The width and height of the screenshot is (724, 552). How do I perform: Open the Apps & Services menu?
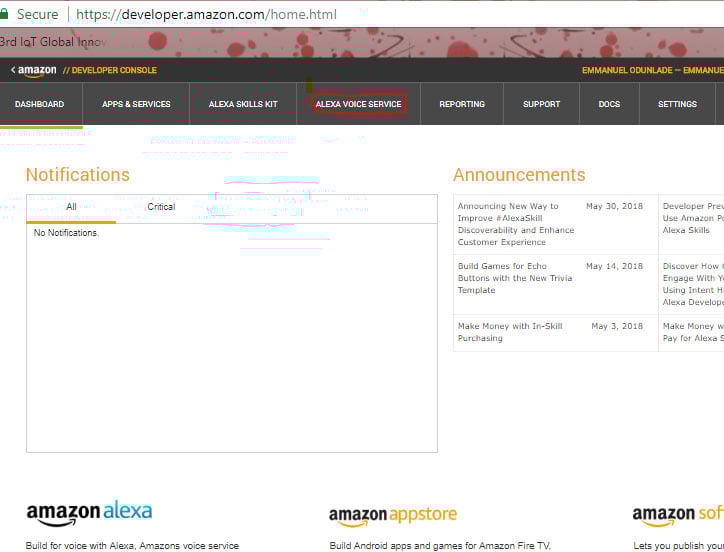tap(136, 104)
